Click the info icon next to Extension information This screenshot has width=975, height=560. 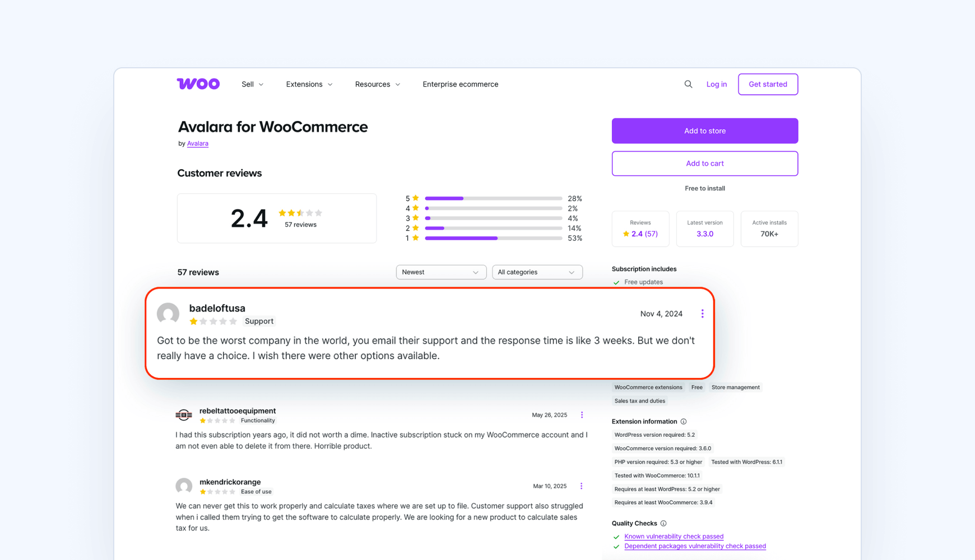pyautogui.click(x=684, y=421)
